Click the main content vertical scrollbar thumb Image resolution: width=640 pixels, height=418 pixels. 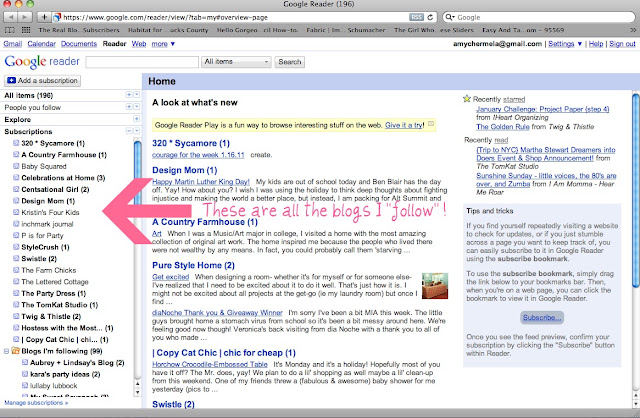click(636, 190)
